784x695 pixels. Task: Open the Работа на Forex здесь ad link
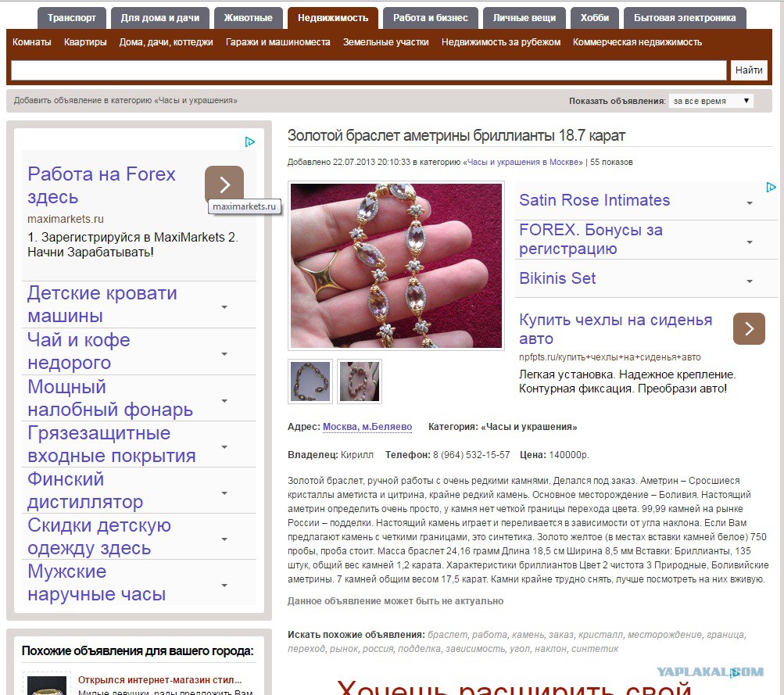click(x=102, y=185)
